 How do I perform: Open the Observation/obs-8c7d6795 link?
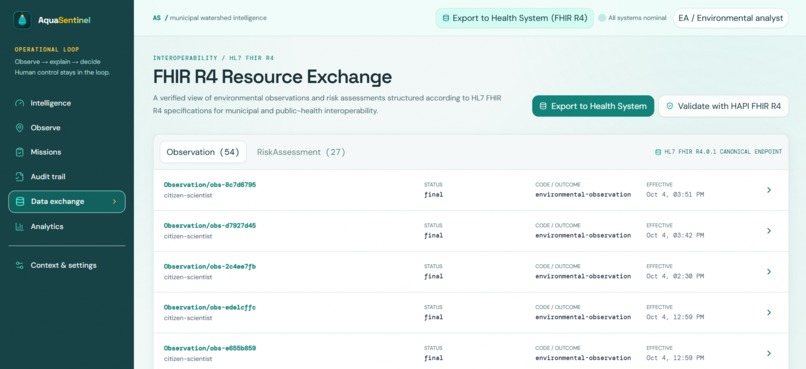210,184
